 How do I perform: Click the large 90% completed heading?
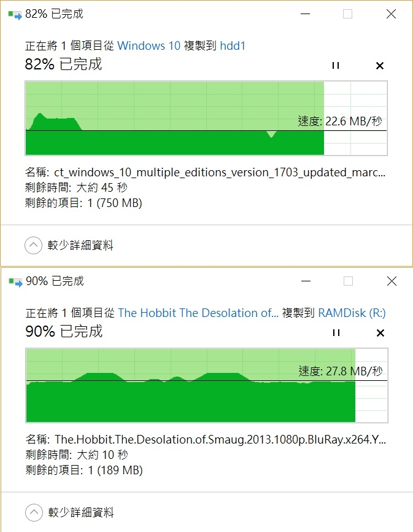click(64, 332)
